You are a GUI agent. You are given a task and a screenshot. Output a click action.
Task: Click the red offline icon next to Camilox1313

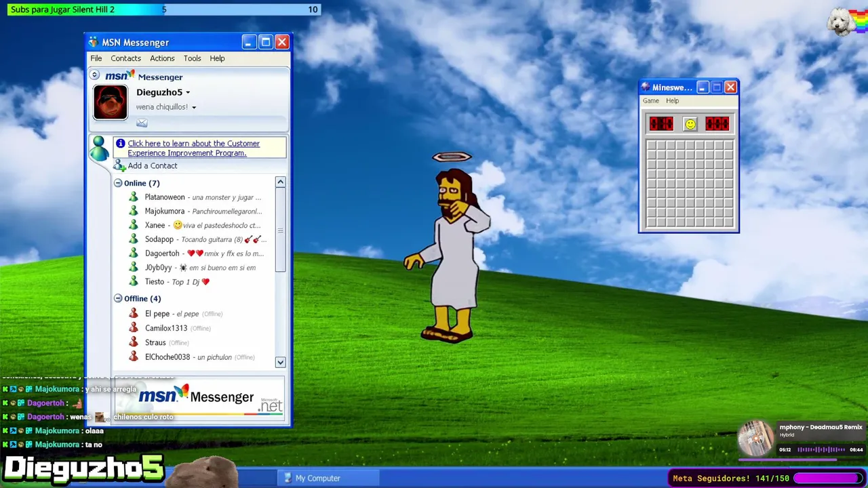(134, 328)
